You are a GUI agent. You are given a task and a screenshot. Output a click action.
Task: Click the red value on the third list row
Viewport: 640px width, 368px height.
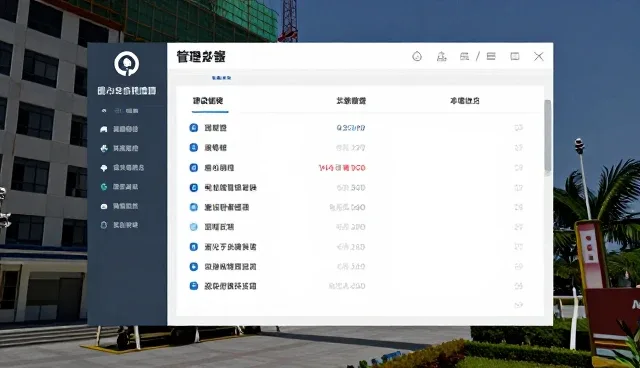342,167
